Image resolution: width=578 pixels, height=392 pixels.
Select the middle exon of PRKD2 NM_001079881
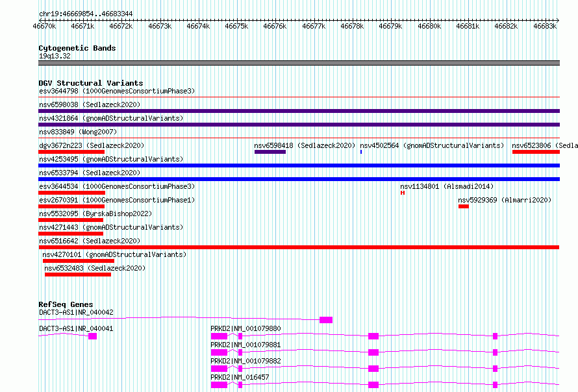pyautogui.click(x=373, y=352)
